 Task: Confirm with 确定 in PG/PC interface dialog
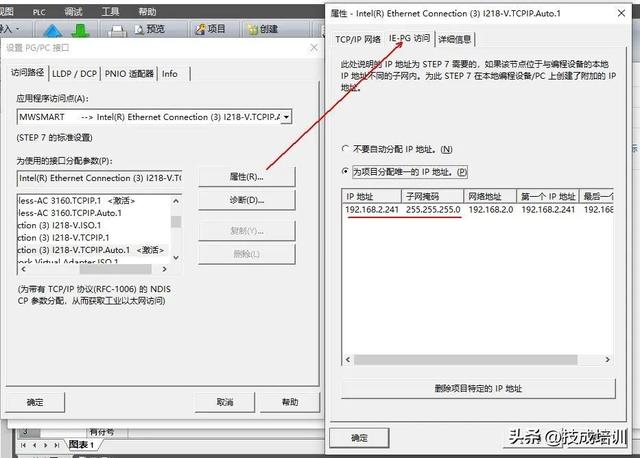point(35,402)
